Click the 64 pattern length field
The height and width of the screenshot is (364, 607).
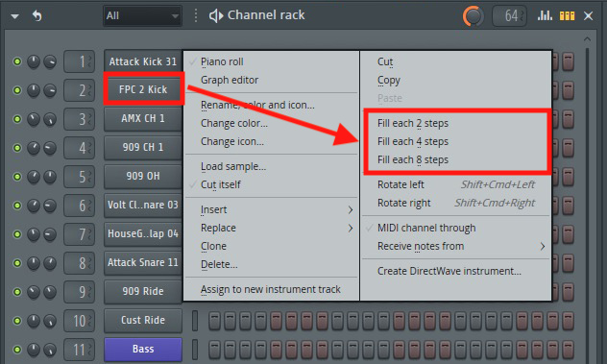[509, 16]
